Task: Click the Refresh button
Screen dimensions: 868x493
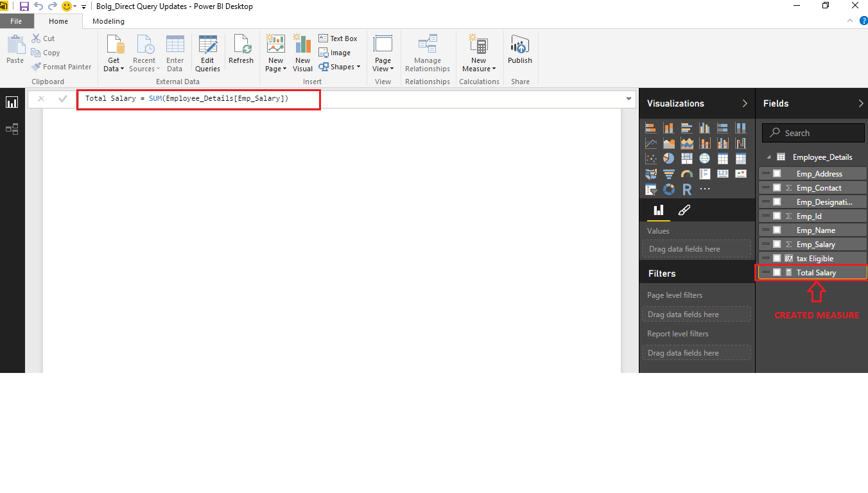Action: 241,49
